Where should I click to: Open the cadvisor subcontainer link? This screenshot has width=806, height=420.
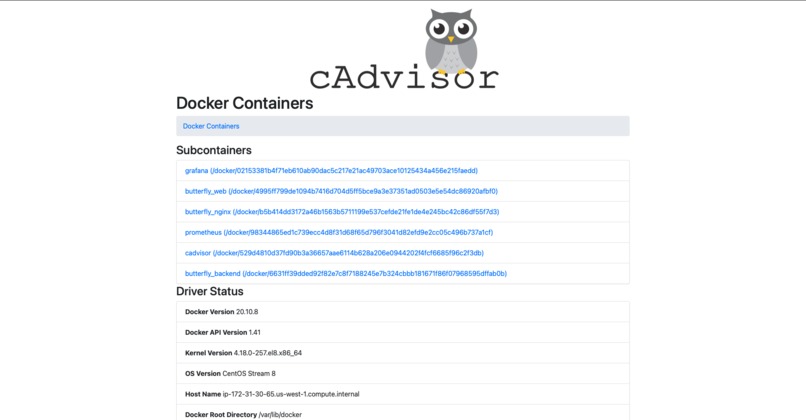[x=334, y=253]
